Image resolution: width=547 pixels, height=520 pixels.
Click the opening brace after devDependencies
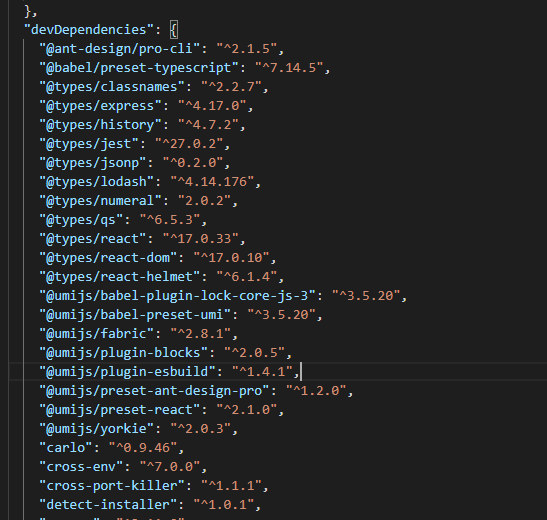(174, 30)
